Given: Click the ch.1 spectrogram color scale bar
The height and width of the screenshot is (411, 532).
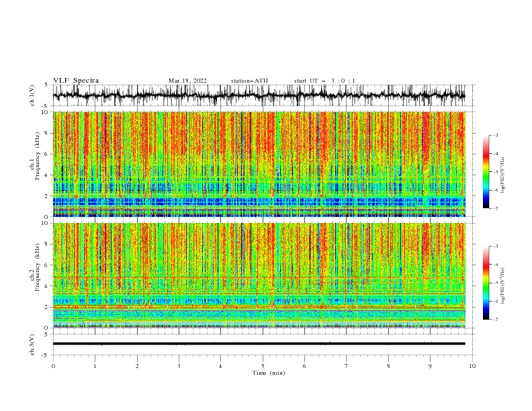Looking at the screenshot, I should [x=486, y=172].
